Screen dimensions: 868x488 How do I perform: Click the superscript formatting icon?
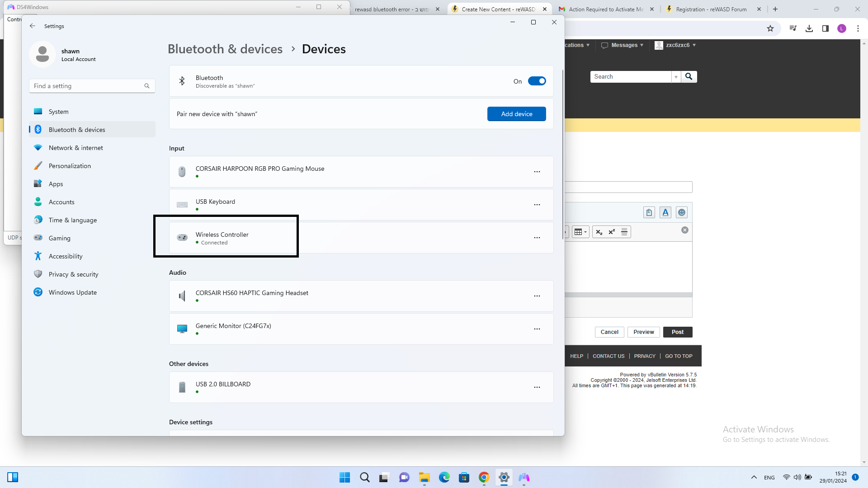click(x=612, y=232)
